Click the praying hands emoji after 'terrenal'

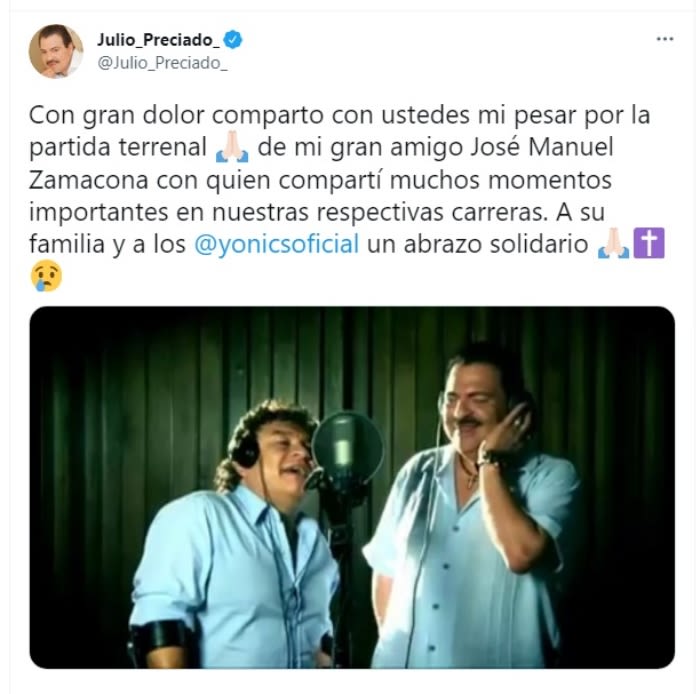click(x=232, y=148)
